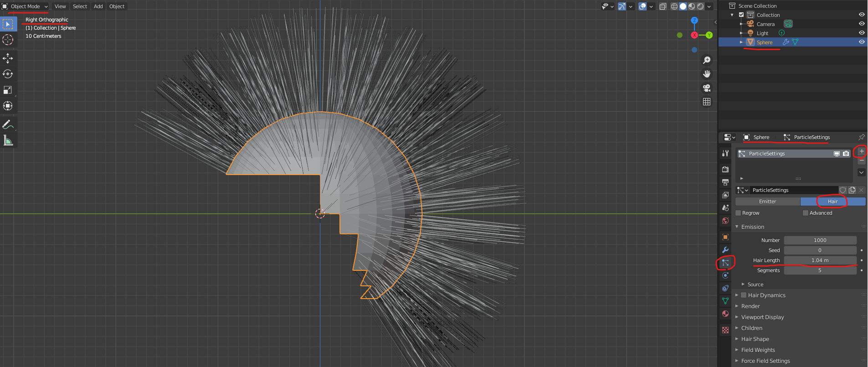This screenshot has height=367, width=868.
Task: Choose the Move tool
Action: coord(8,58)
